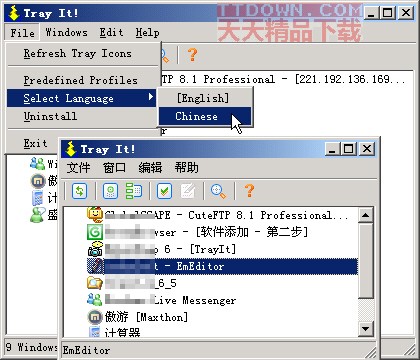Choose Exit from the File menu
Screen dimensions: 420x360
pos(35,143)
